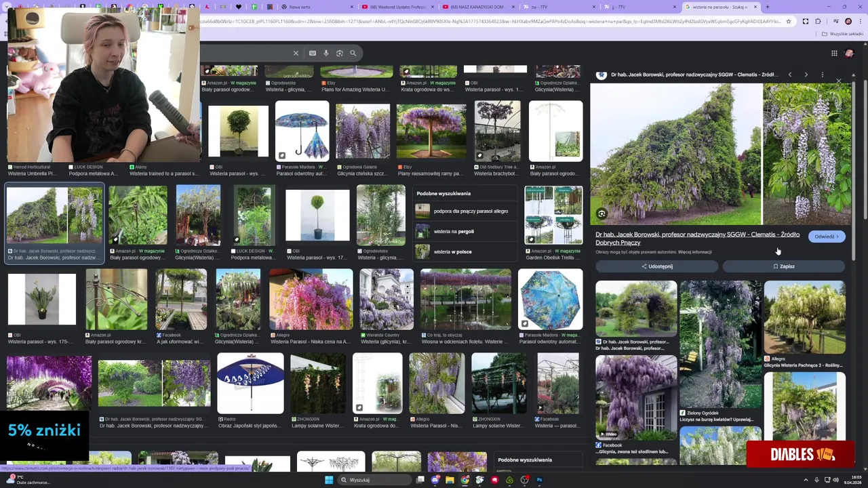Open the taskbar Task View icon
Image resolution: width=868 pixels, height=488 pixels.
coord(420,480)
